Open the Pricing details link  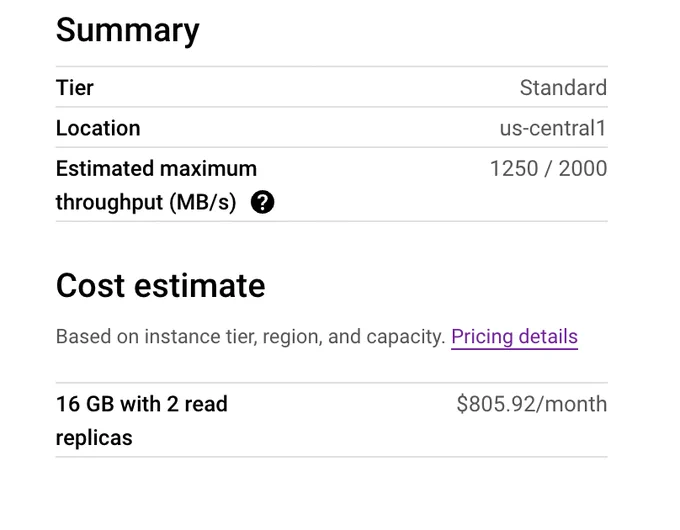point(514,337)
